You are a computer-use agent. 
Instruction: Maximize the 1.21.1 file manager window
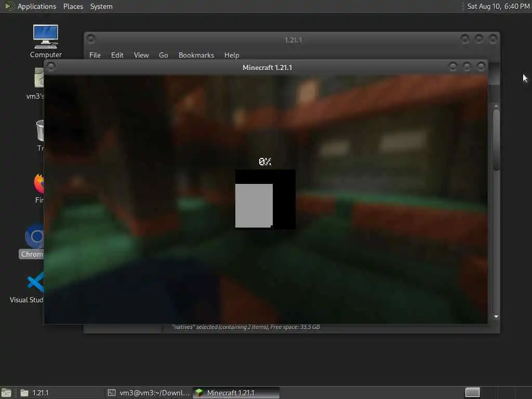pyautogui.click(x=478, y=39)
